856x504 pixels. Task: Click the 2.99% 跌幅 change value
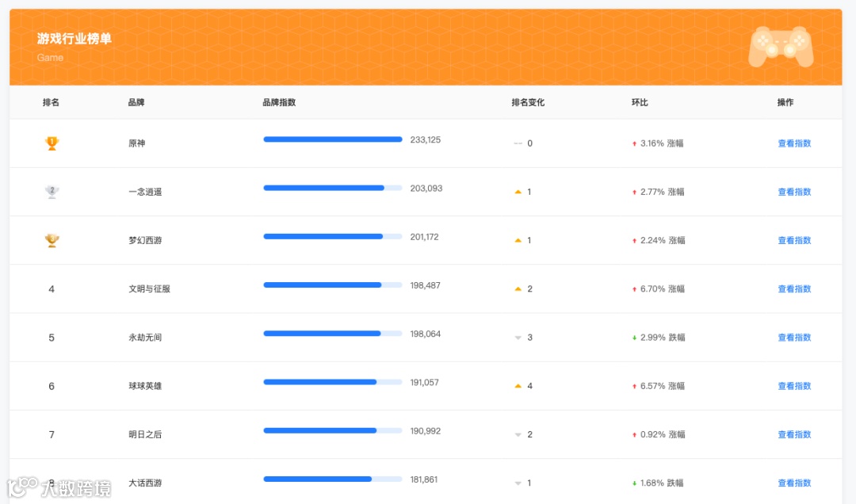[x=663, y=338]
